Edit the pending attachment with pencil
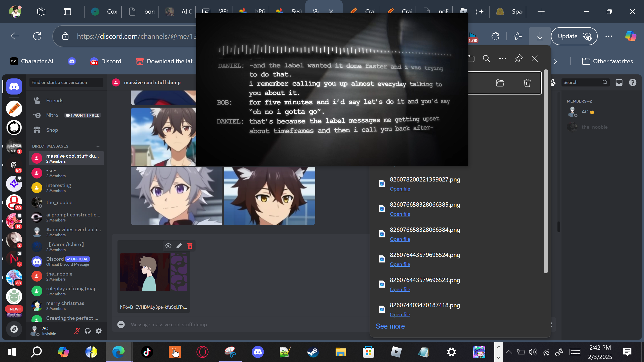The image size is (644, 362). (x=179, y=246)
